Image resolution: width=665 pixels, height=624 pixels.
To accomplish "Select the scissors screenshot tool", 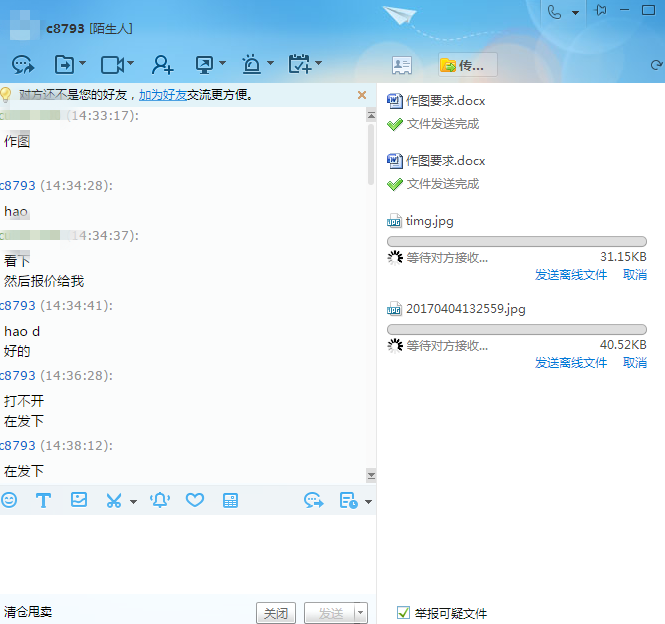I will coord(114,500).
